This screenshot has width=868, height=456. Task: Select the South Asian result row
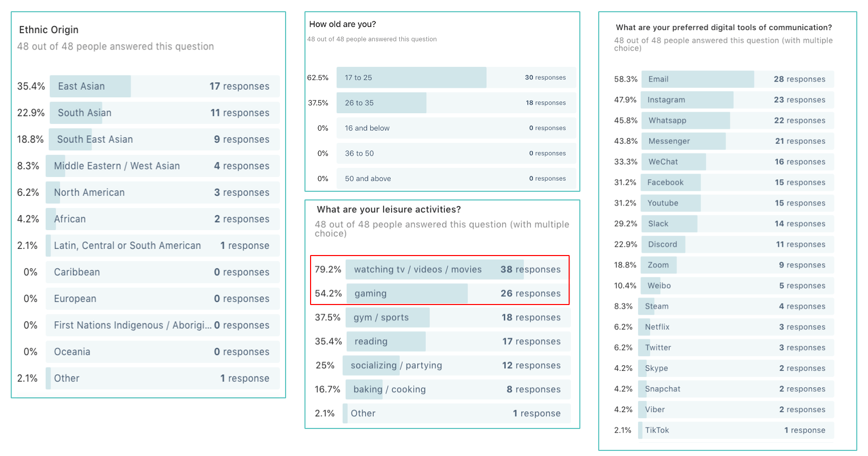pyautogui.click(x=164, y=113)
